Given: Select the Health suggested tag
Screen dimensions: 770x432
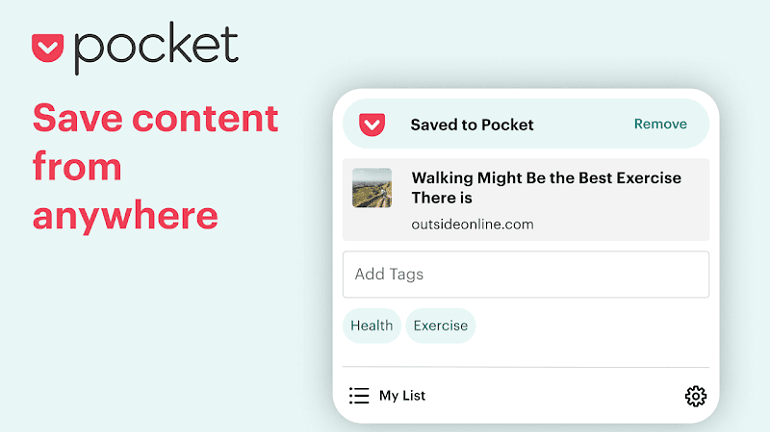Looking at the screenshot, I should click(372, 325).
